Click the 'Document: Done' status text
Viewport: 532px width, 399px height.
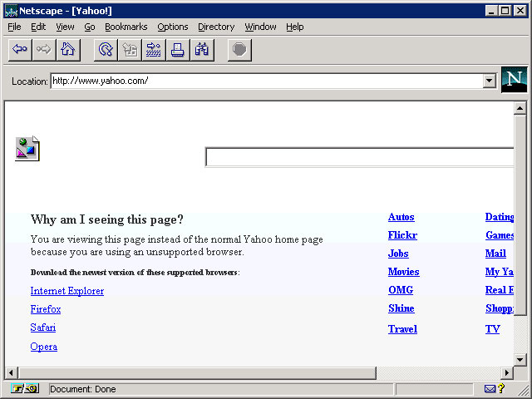[83, 389]
